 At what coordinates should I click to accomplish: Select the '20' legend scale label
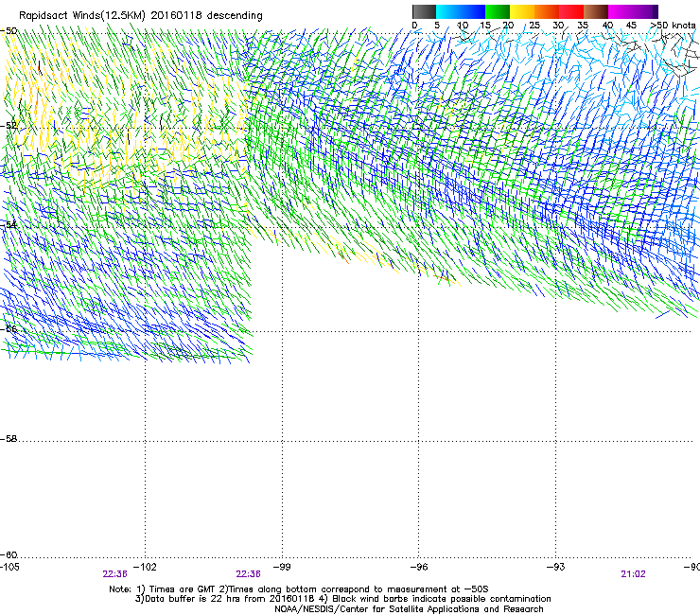pyautogui.click(x=508, y=26)
